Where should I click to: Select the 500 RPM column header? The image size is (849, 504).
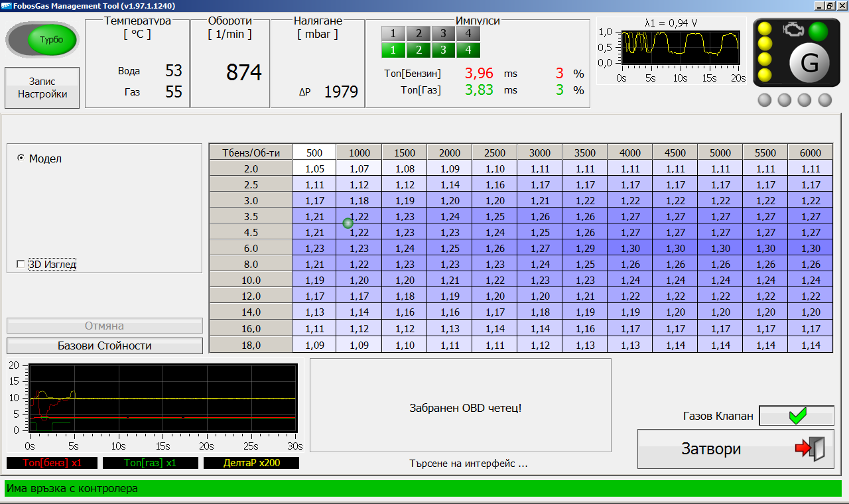(314, 153)
